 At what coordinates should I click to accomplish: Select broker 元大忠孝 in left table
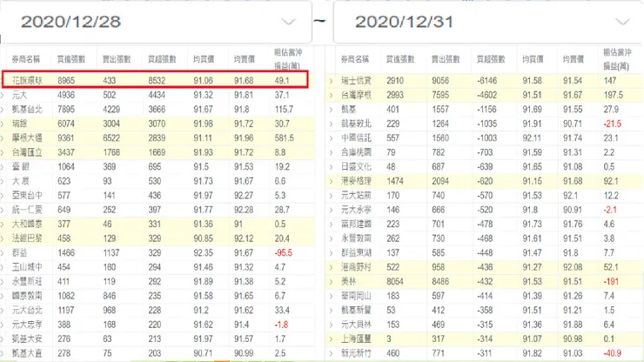click(27, 325)
